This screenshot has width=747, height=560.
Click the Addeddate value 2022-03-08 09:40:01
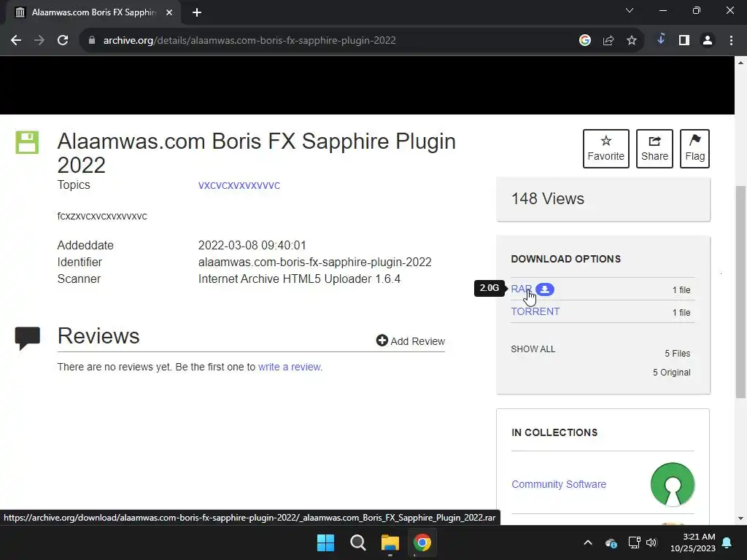[x=252, y=245]
